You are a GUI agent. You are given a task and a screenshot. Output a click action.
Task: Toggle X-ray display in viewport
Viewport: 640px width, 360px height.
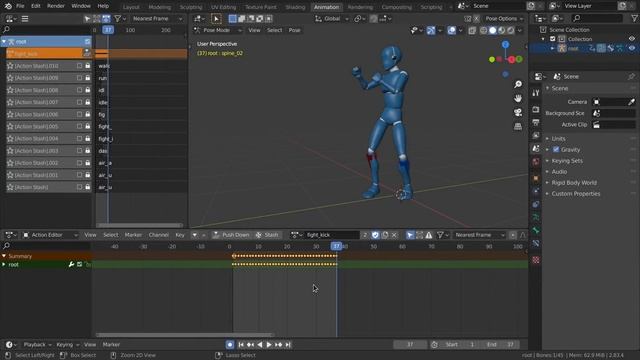coord(472,30)
